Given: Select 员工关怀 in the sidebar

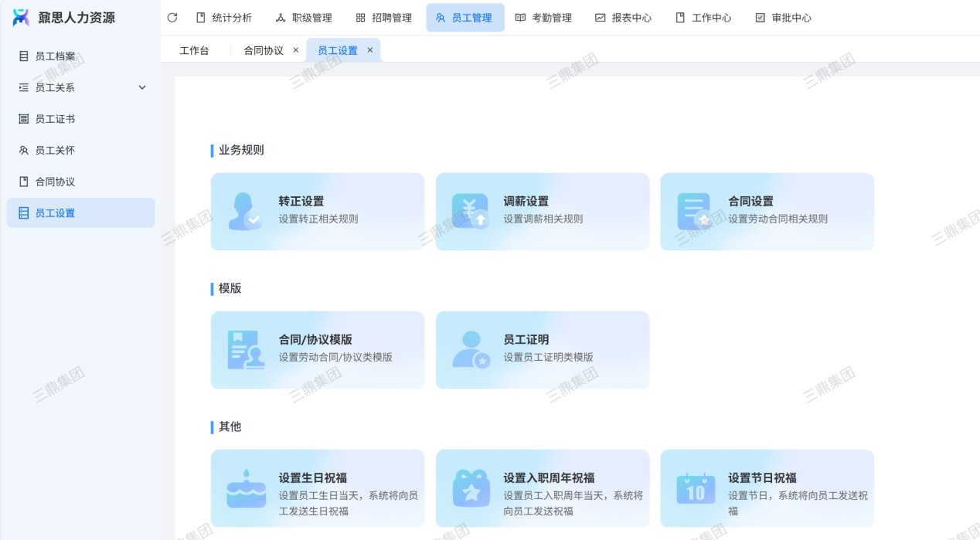Looking at the screenshot, I should [x=56, y=151].
